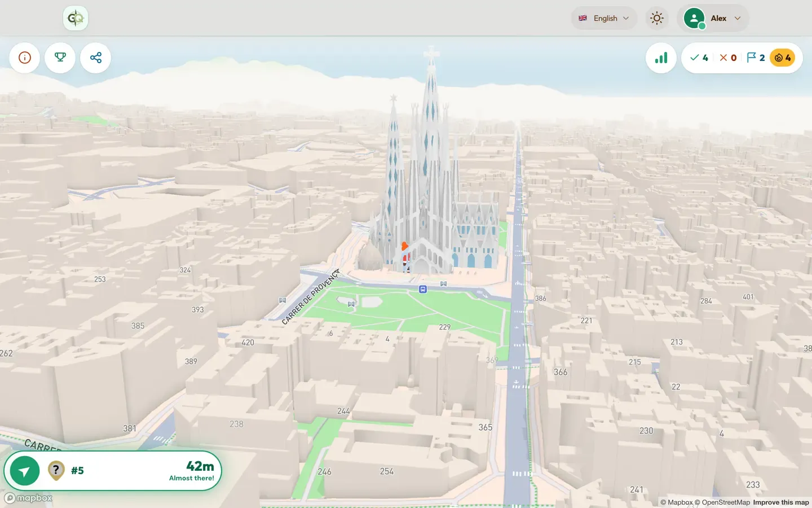Open the Mapbox attribution link
This screenshot has width=812, height=508.
pyautogui.click(x=677, y=502)
